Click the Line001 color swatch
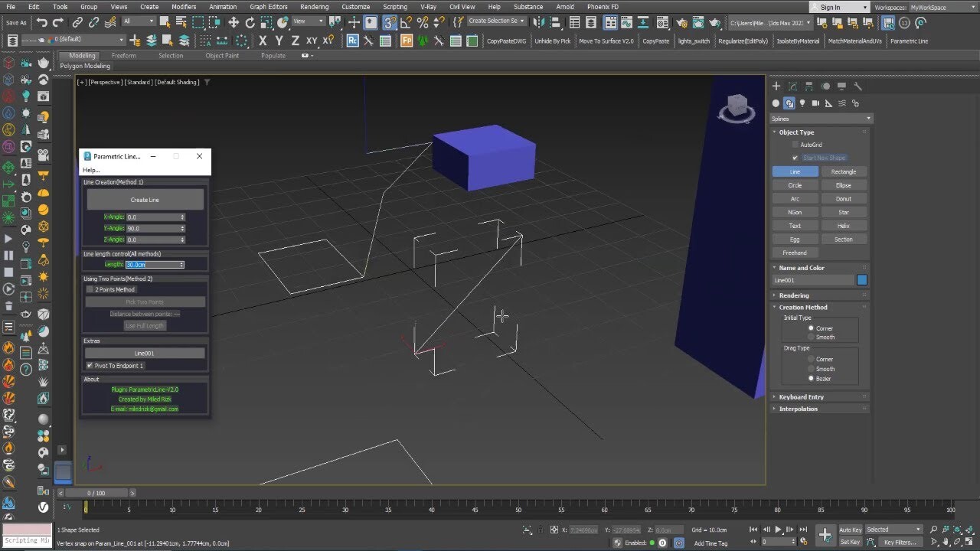The width and height of the screenshot is (980, 551). tap(861, 280)
